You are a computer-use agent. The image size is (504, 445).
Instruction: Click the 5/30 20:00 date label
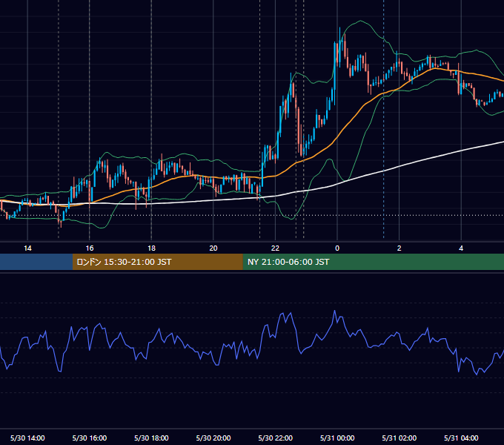tap(213, 438)
